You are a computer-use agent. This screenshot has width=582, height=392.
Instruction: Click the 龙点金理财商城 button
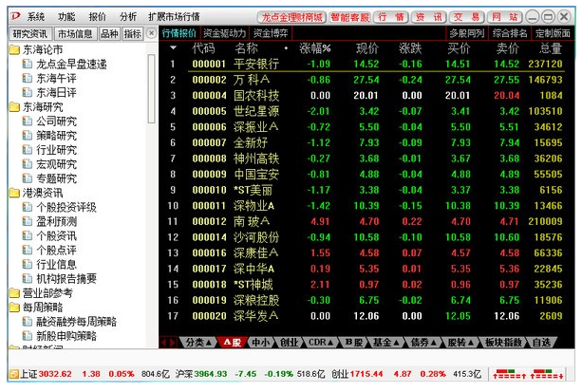291,17
